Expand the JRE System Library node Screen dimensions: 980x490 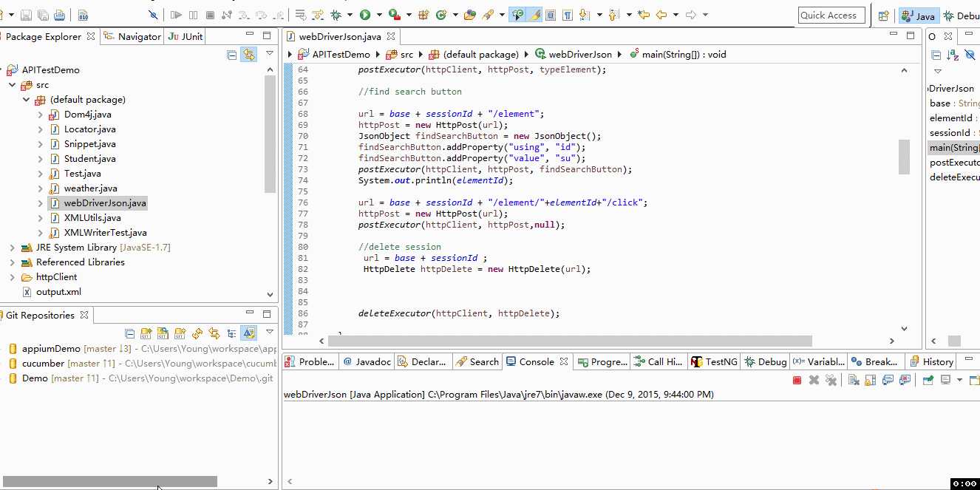tap(12, 248)
